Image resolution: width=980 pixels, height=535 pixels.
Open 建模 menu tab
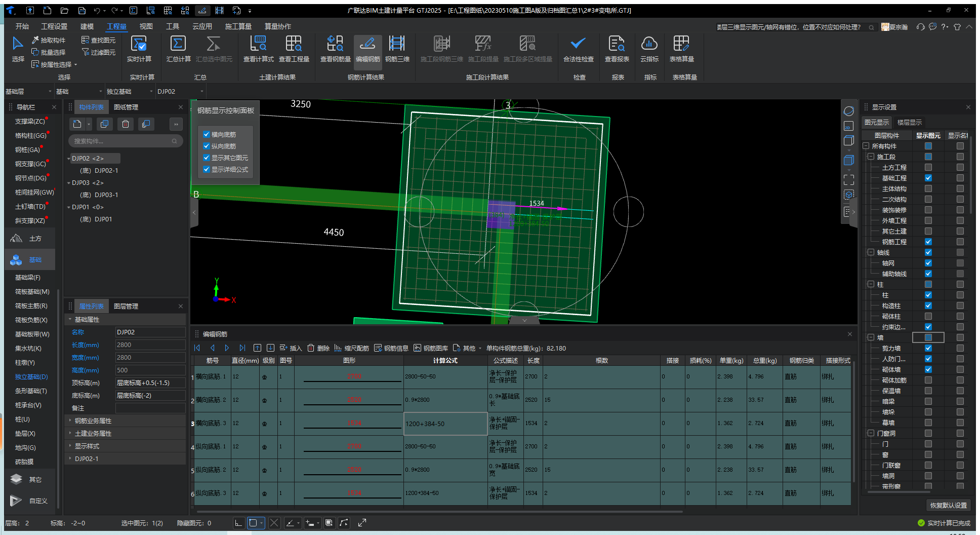[87, 26]
